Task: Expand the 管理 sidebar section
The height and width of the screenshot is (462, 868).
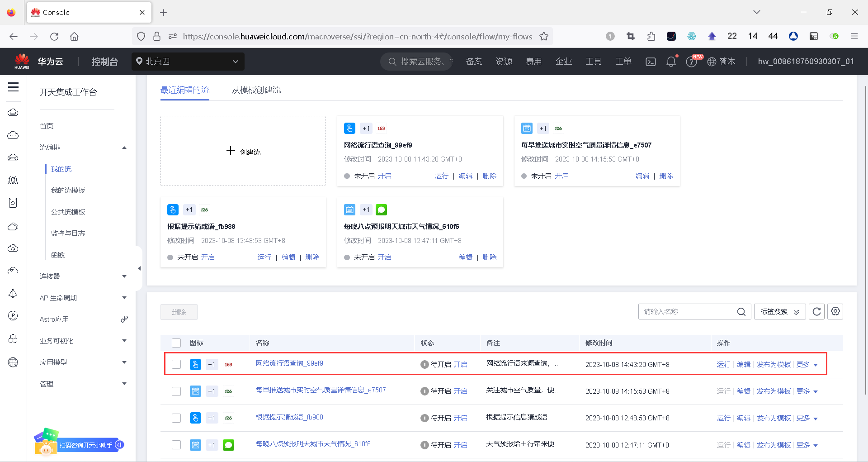Action: pyautogui.click(x=124, y=384)
